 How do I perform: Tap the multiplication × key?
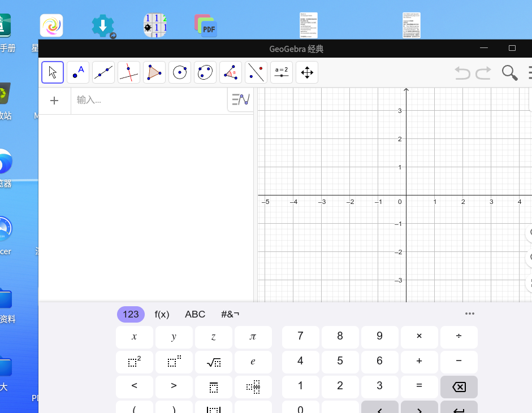pos(419,337)
